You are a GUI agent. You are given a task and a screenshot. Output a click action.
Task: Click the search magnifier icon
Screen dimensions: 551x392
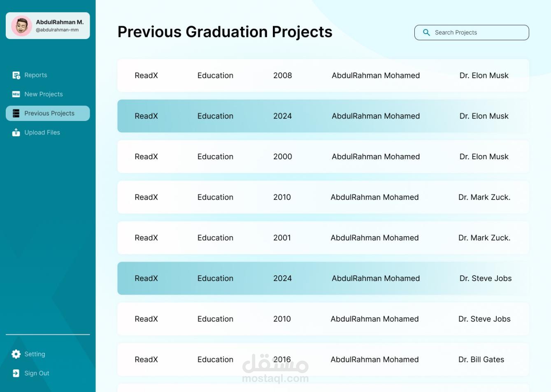click(x=426, y=32)
